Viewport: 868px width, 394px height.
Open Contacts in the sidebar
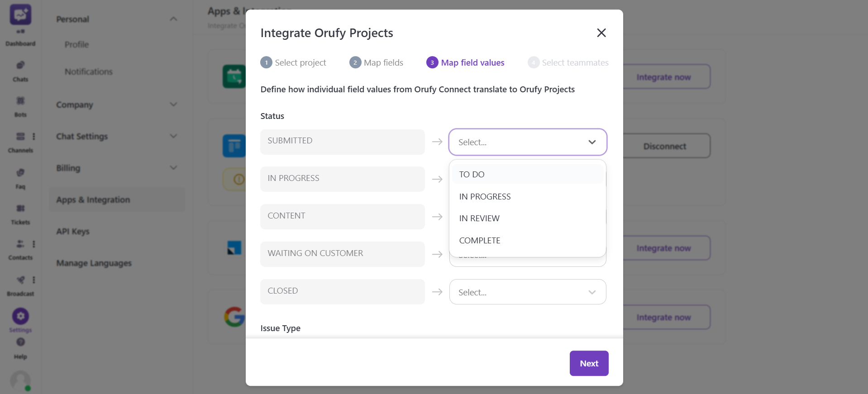click(20, 249)
